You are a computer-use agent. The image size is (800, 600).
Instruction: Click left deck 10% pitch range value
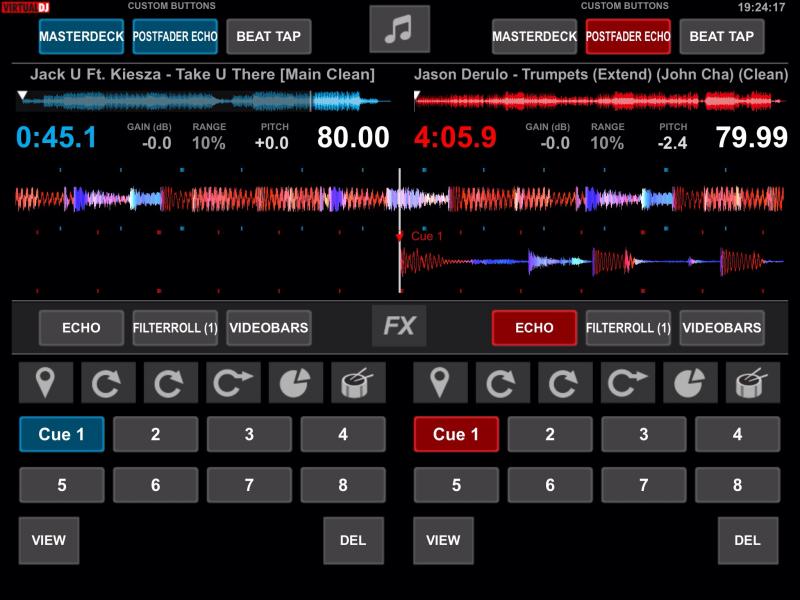[209, 143]
